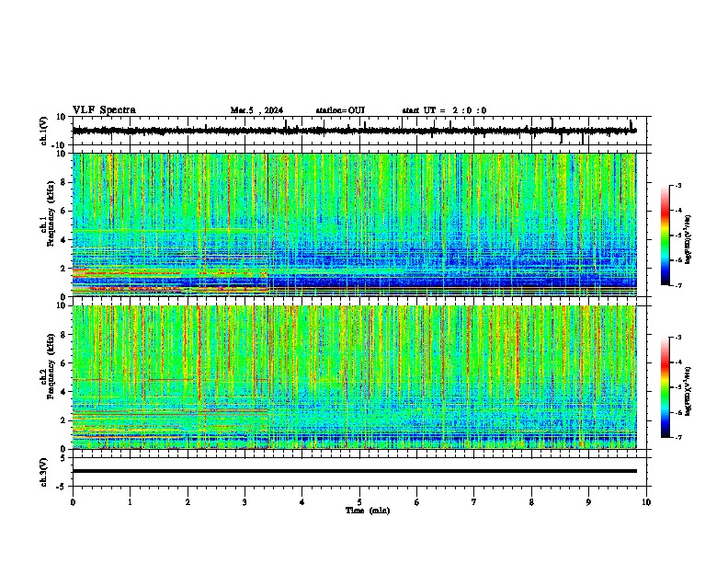Click the "Time (min)" axis title
The image size is (728, 563).
pos(368,511)
